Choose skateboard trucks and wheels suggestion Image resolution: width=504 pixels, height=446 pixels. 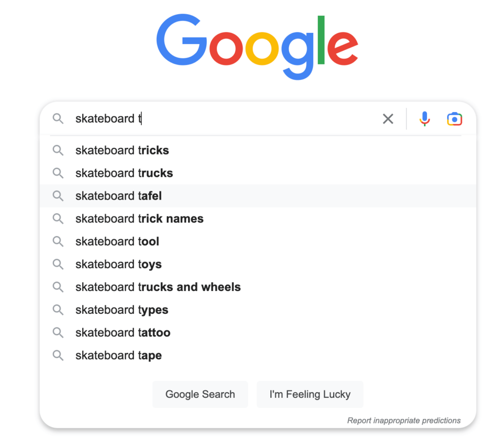[x=158, y=287]
